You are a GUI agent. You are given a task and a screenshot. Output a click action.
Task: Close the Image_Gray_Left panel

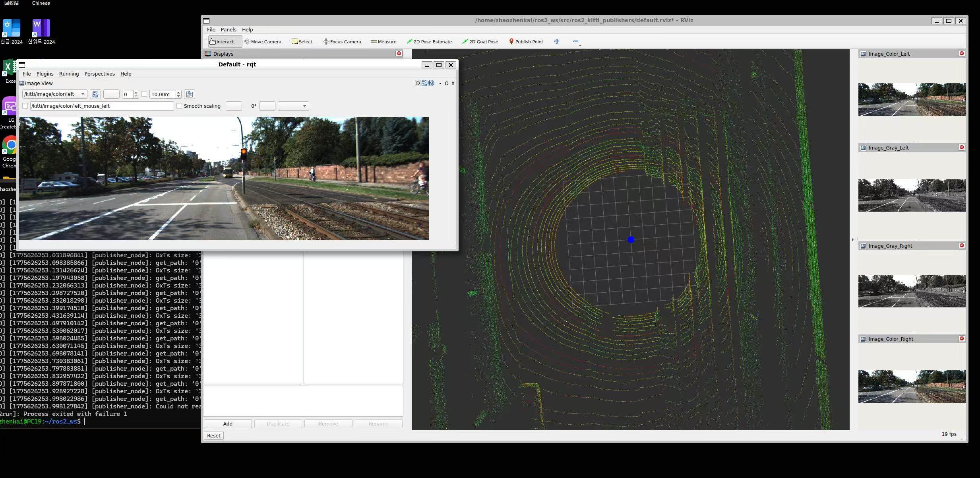[962, 147]
